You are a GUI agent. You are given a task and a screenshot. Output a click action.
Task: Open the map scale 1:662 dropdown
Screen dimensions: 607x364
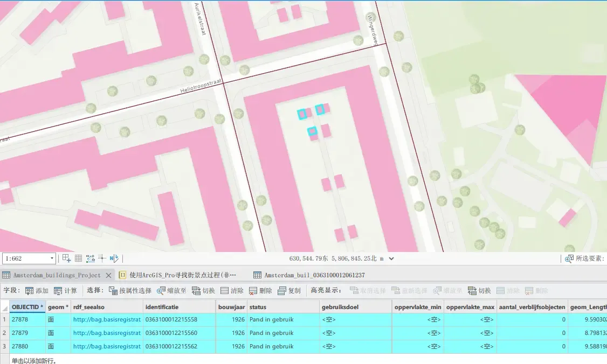click(x=52, y=258)
